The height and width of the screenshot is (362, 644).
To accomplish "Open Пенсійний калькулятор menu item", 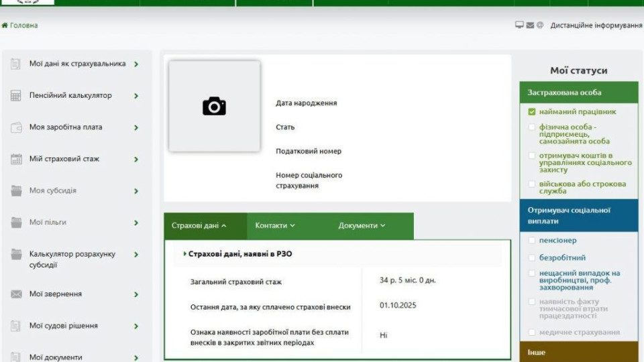I will 70,95.
